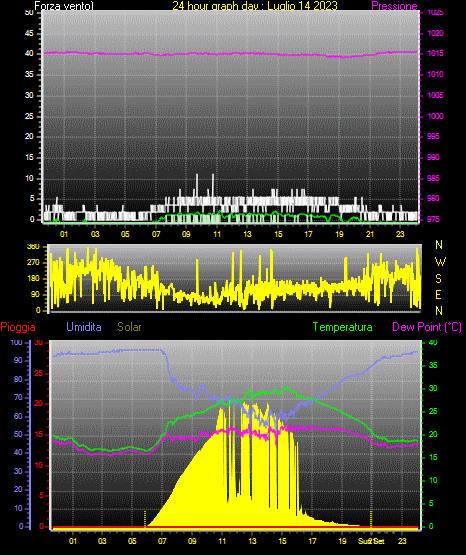
Task: Click the W direction label of wind chart
Action: coord(440,262)
